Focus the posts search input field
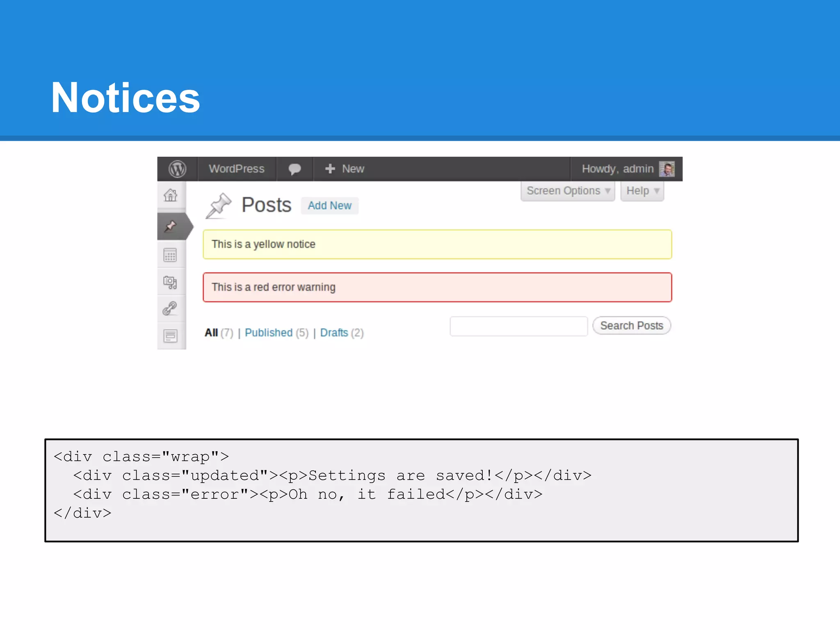The height and width of the screenshot is (630, 840). 518,326
